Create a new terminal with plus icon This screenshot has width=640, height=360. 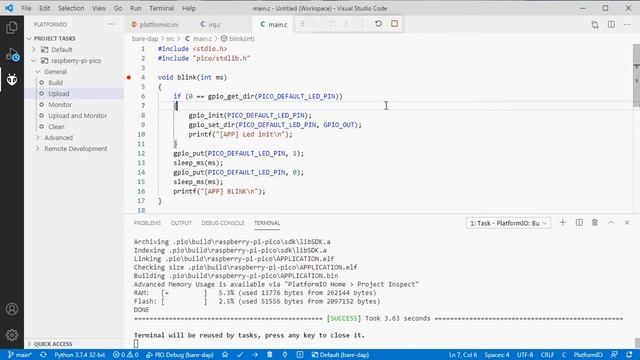pyautogui.click(x=562, y=222)
